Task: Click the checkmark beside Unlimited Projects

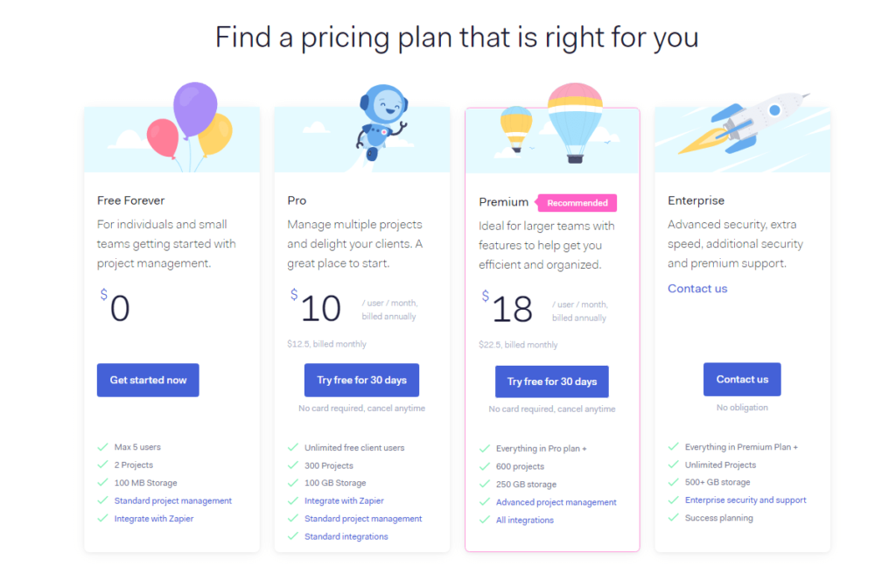Action: pos(674,465)
